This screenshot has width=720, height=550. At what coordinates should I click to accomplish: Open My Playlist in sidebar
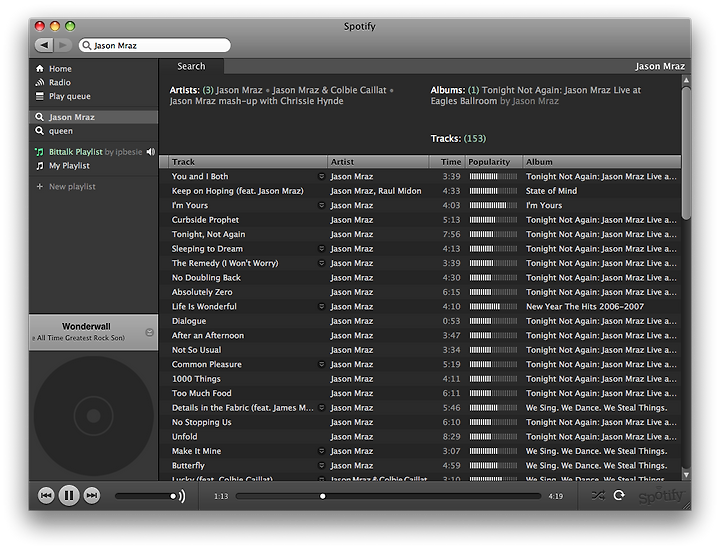click(x=94, y=165)
